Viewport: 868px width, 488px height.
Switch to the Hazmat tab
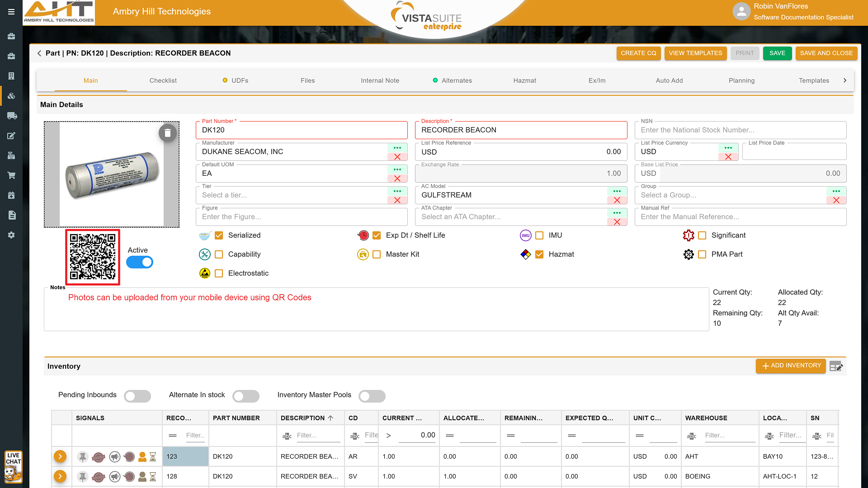point(524,80)
